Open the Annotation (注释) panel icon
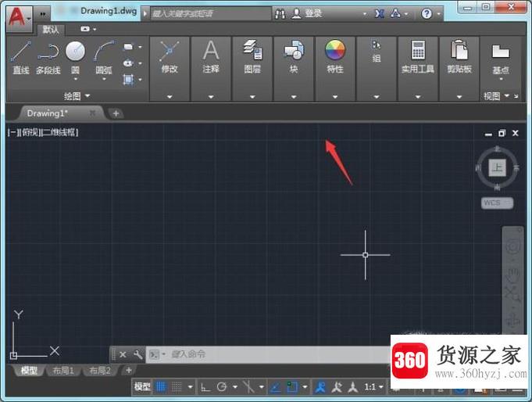532x402 pixels. click(211, 50)
